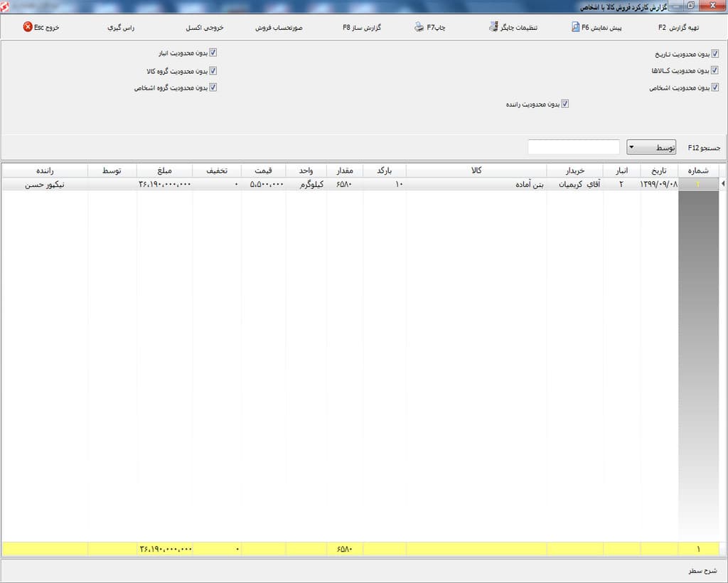Click the row pointer arrow beside row 1
This screenshot has height=583, width=728.
(723, 184)
